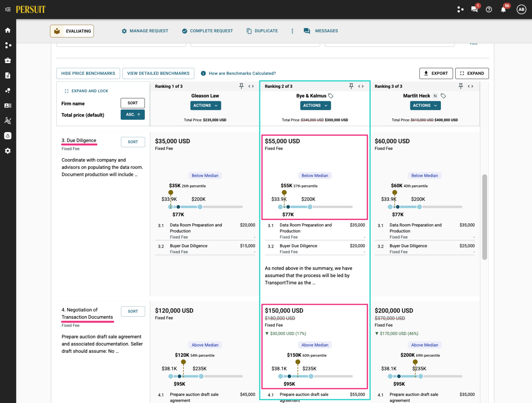Viewport: 532px width, 403px height.
Task: Click the tag icon next to Martlit Heck
Action: point(443,96)
